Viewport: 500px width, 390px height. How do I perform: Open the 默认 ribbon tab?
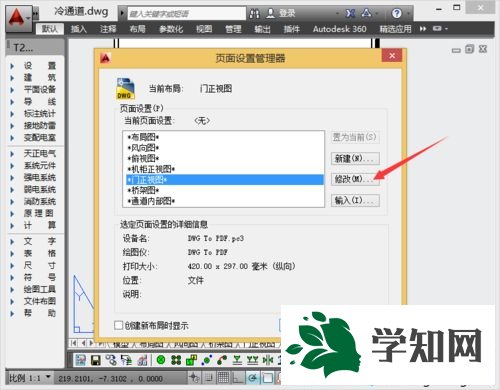point(49,29)
